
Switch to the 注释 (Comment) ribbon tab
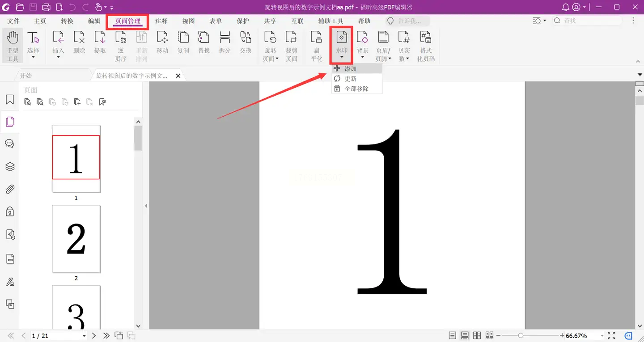tap(161, 21)
